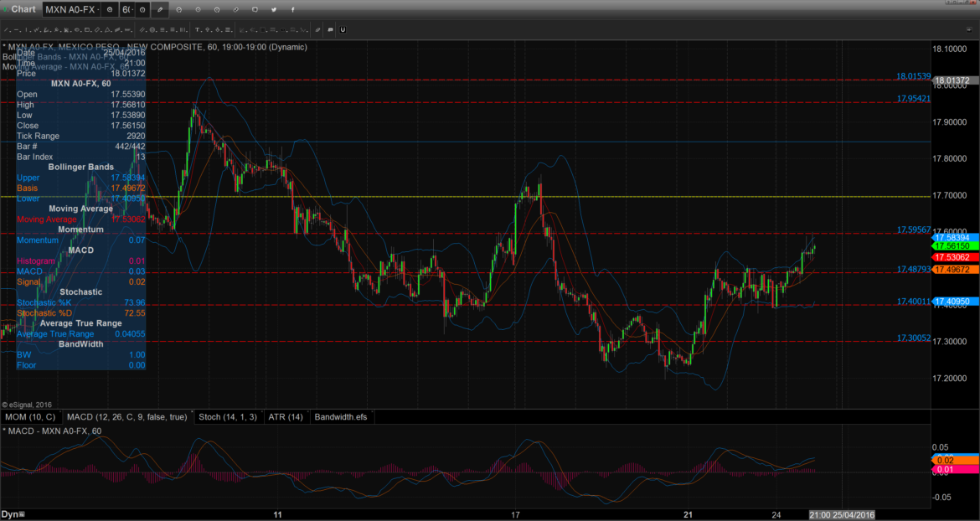
Task: Share chart via Twitter icon
Action: (x=274, y=9)
